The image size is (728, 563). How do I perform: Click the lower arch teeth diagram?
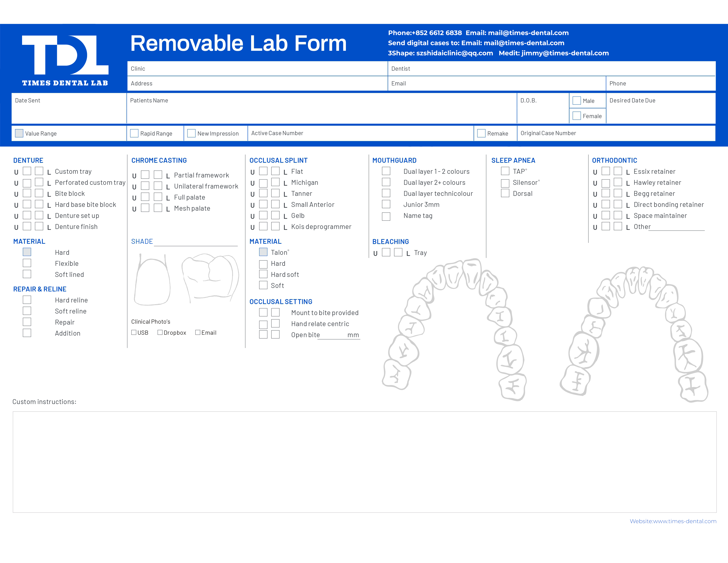(x=634, y=334)
